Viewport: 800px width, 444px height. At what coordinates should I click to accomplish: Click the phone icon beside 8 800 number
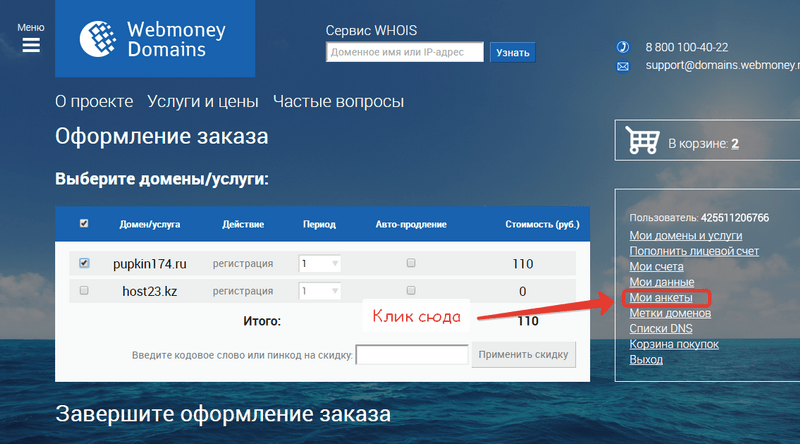pyautogui.click(x=622, y=47)
